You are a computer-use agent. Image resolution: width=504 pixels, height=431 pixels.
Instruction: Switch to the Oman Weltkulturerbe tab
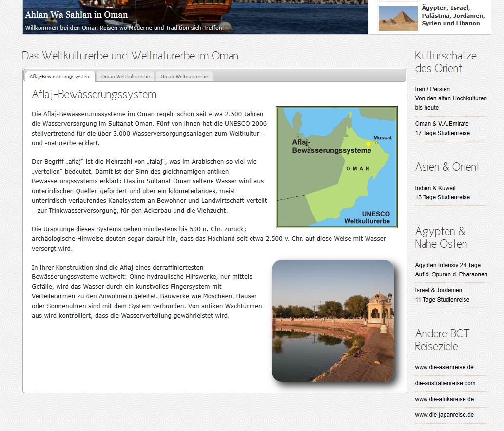[x=125, y=77]
